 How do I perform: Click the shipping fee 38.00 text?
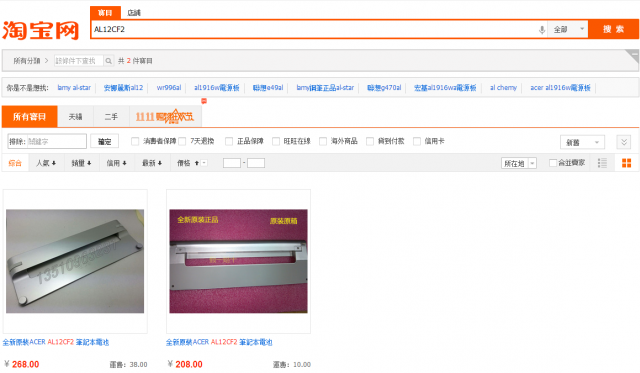(129, 364)
